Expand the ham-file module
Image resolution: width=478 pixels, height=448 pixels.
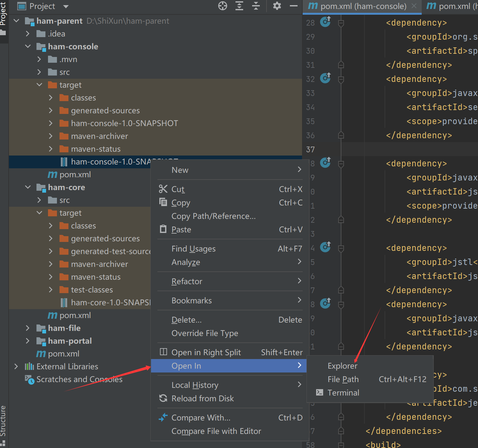click(28, 328)
